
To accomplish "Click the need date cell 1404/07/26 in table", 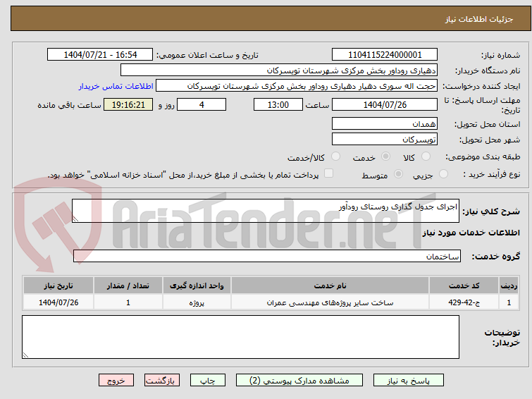I will point(58,302).
